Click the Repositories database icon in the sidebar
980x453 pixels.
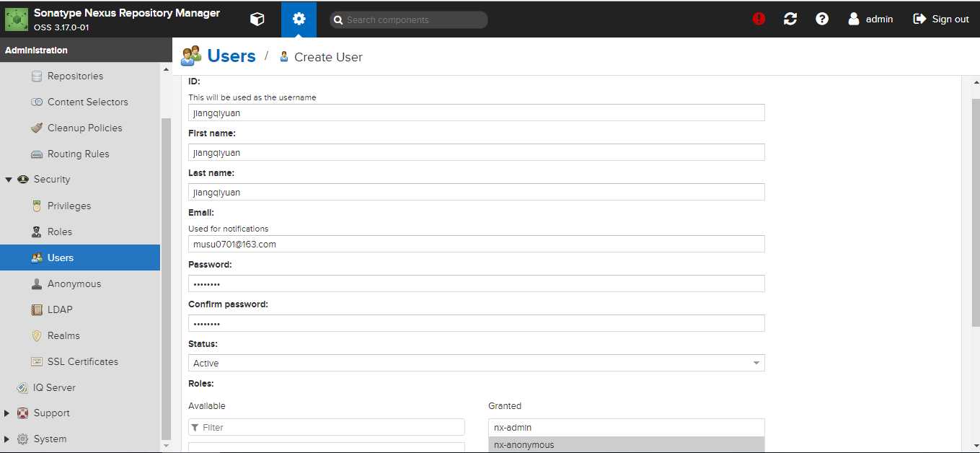(37, 76)
